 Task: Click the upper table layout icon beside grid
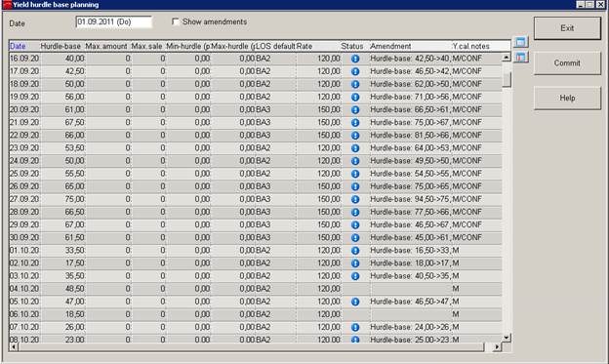pos(520,42)
